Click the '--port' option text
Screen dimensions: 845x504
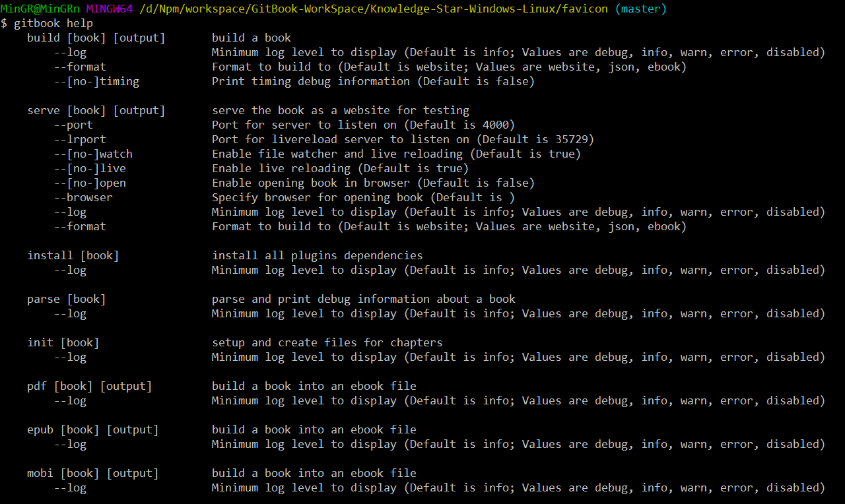73,125
